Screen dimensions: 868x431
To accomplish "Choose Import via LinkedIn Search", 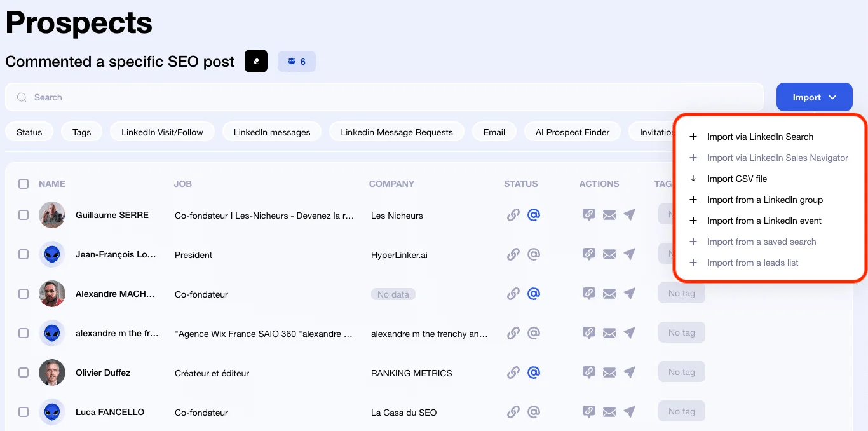I will tap(760, 137).
